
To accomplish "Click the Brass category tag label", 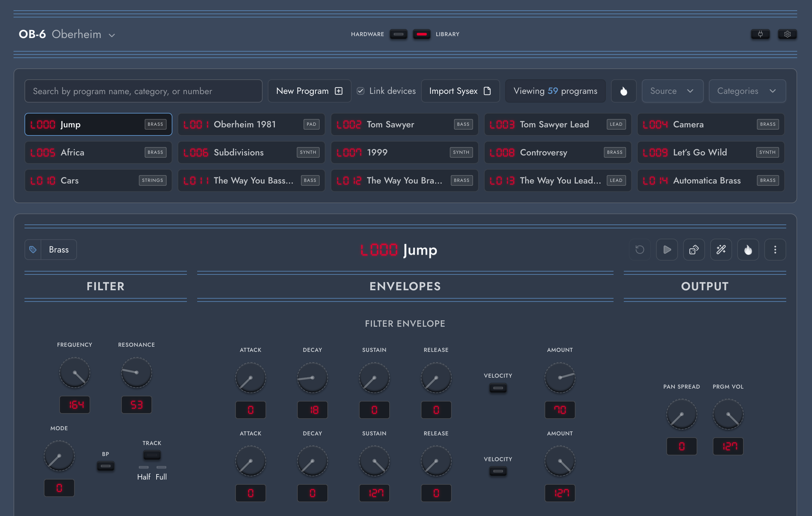I will click(59, 249).
